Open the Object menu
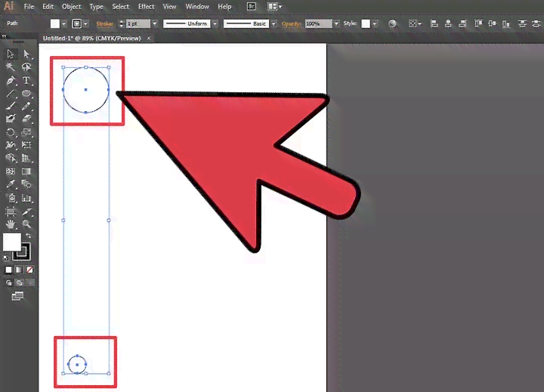The width and height of the screenshot is (544, 392). point(71,7)
